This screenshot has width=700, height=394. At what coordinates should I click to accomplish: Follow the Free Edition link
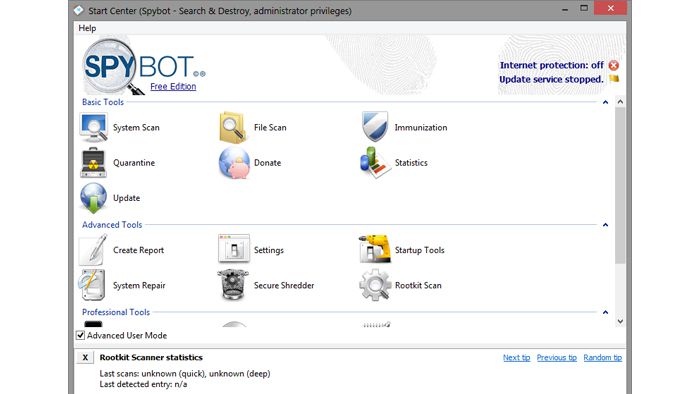coord(173,86)
